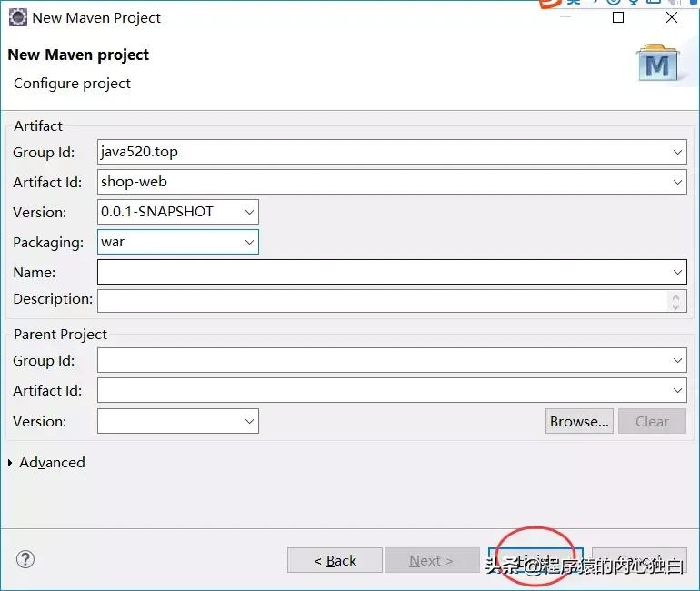
Task: Click the Back button
Action: tap(335, 560)
